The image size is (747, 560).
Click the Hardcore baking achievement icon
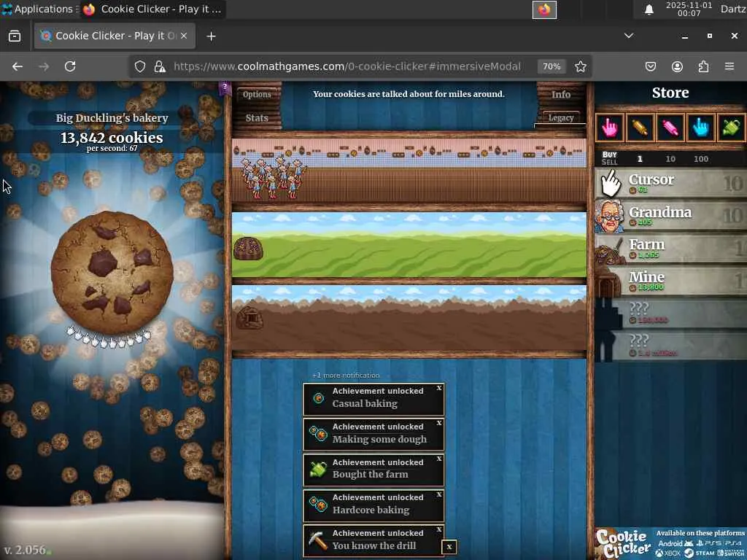(318, 505)
